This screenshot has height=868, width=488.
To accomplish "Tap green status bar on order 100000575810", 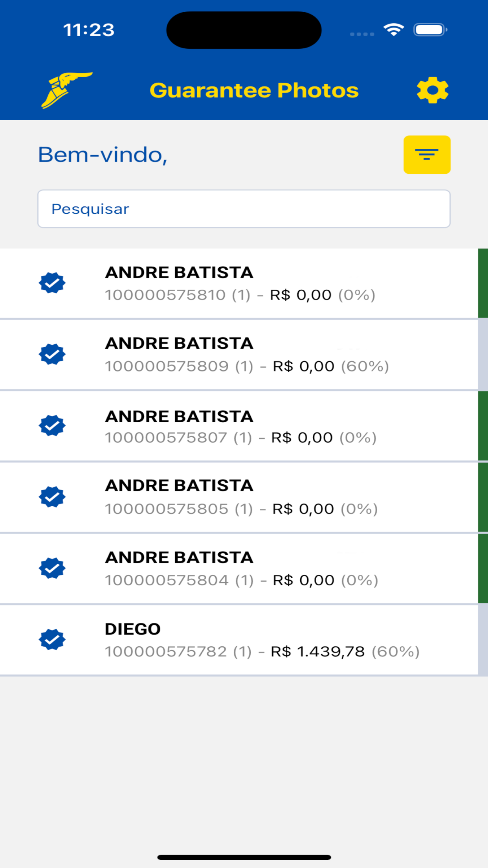I will click(x=483, y=283).
